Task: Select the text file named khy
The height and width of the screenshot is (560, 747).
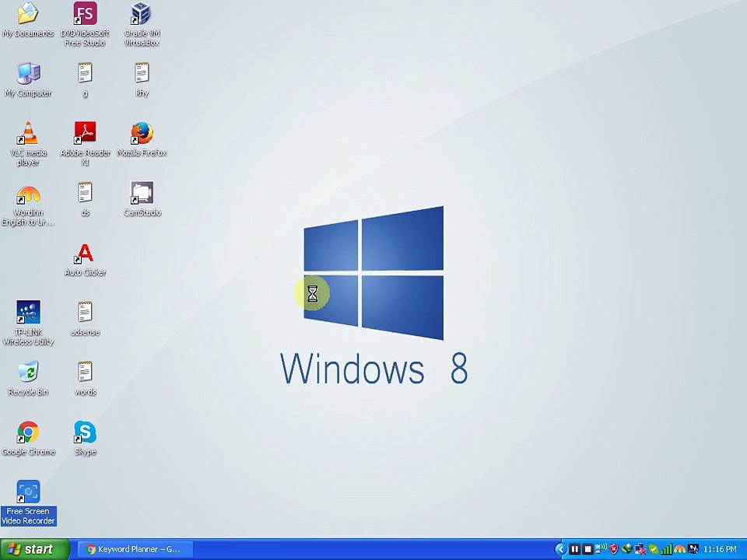Action: pos(142,80)
